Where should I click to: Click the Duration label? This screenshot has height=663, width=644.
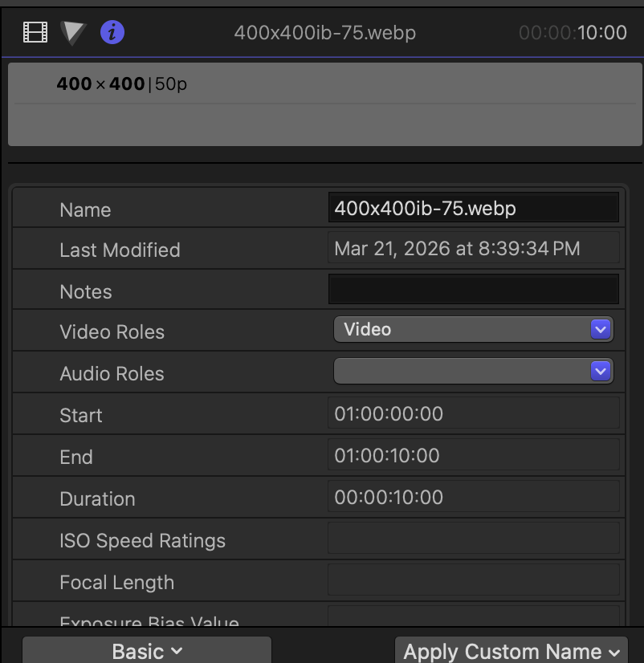(98, 499)
